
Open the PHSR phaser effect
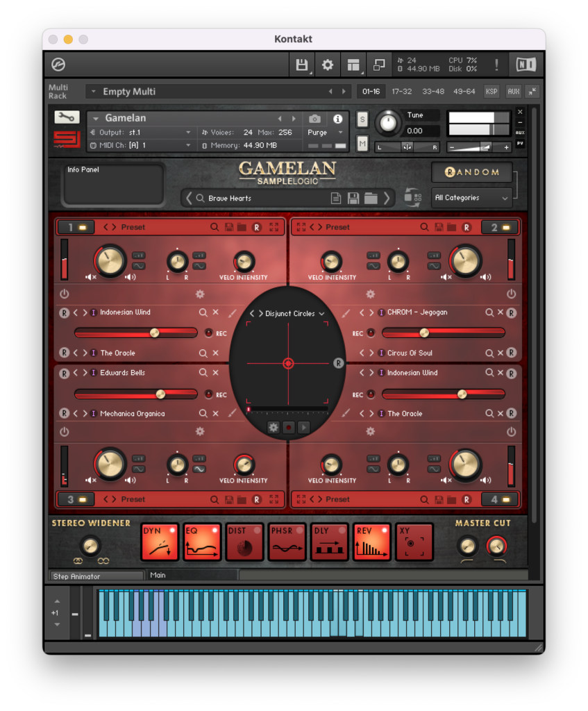coord(287,542)
